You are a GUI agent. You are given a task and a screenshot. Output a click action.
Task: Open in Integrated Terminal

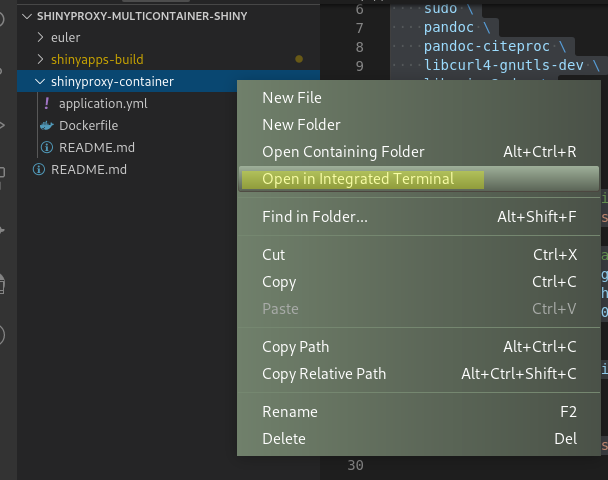point(358,179)
